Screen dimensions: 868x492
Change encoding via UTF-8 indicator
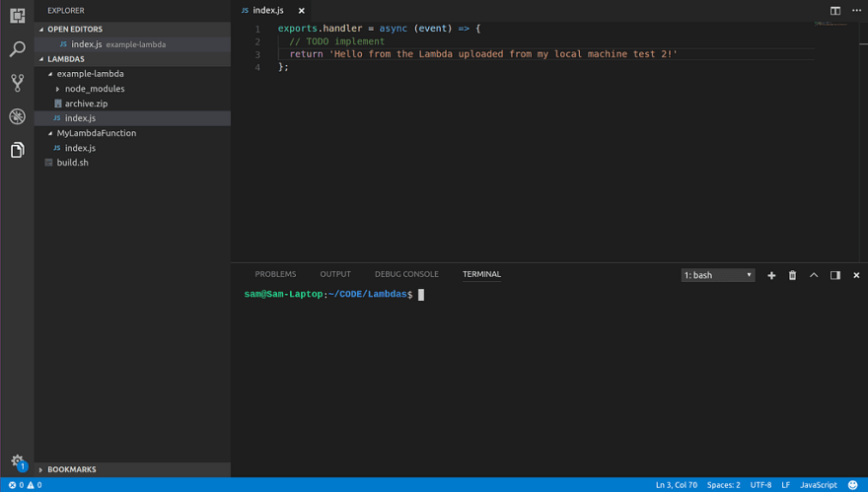[x=760, y=485]
